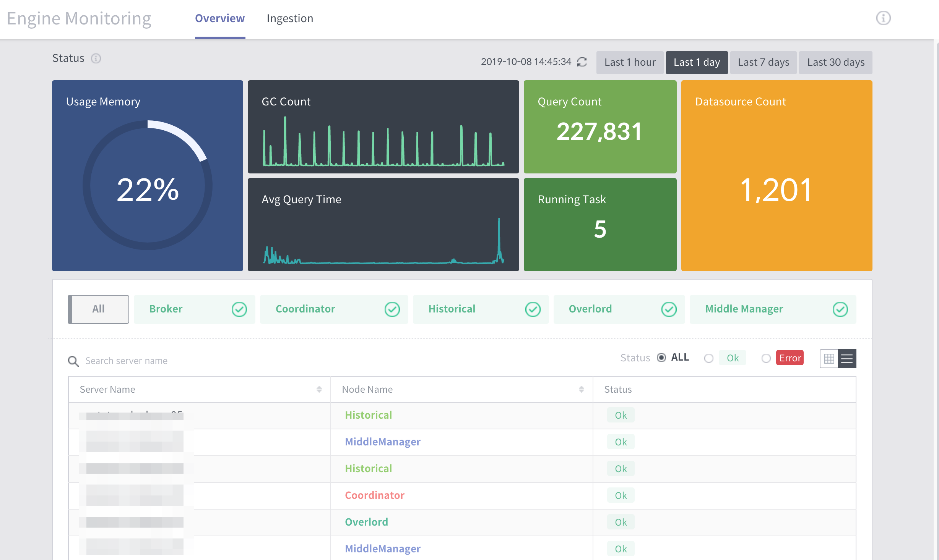
Task: Open the info icon next to Status
Action: tap(96, 58)
